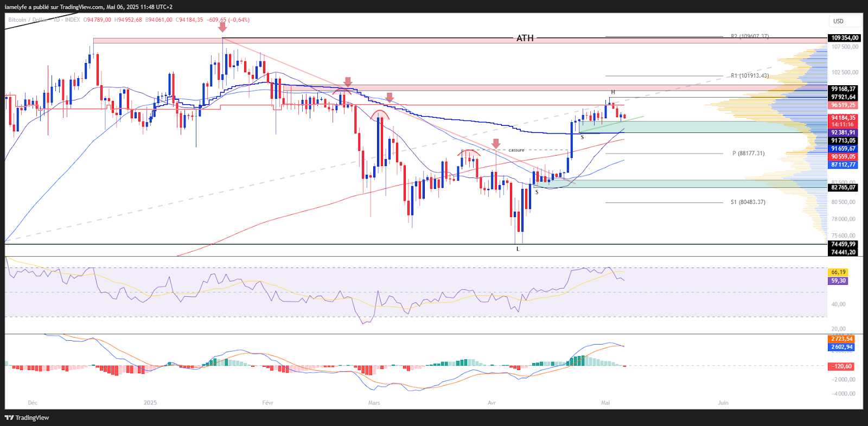868x426 pixels.
Task: Click the blue 87 112,77 price label
Action: [x=844, y=165]
